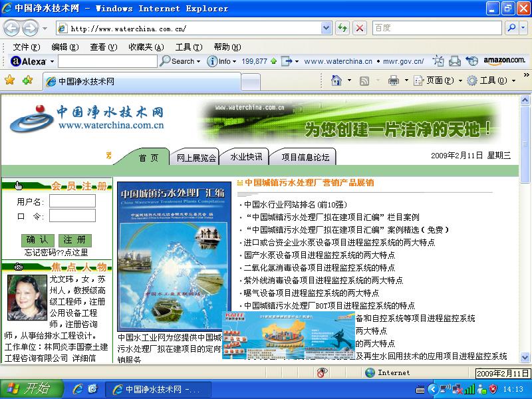
Task: Open link 二氧化氯消毒设备项目进程监控系统的特点
Action: tap(319, 268)
